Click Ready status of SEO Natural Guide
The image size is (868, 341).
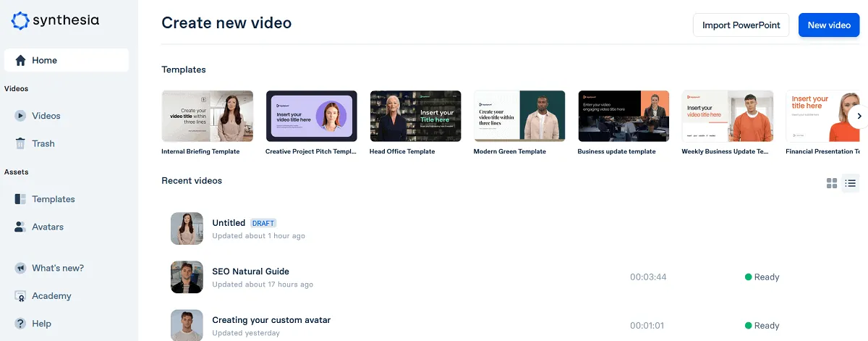pos(762,277)
